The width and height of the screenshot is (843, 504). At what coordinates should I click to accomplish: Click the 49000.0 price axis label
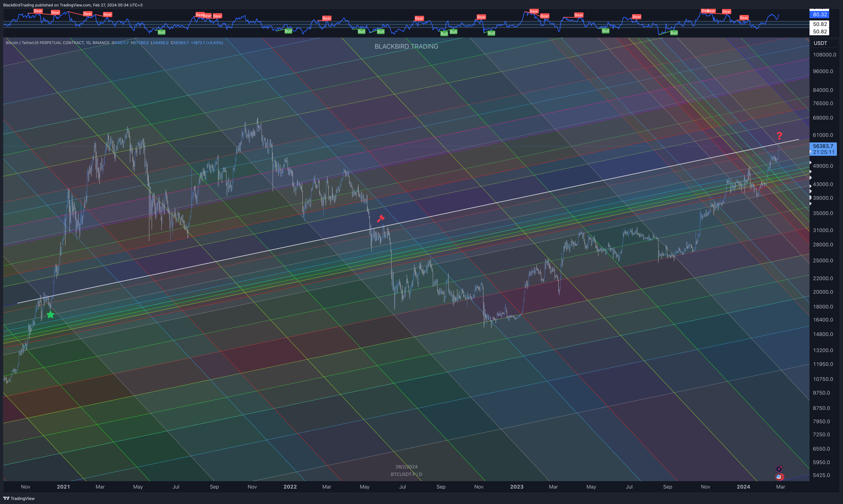pyautogui.click(x=823, y=166)
